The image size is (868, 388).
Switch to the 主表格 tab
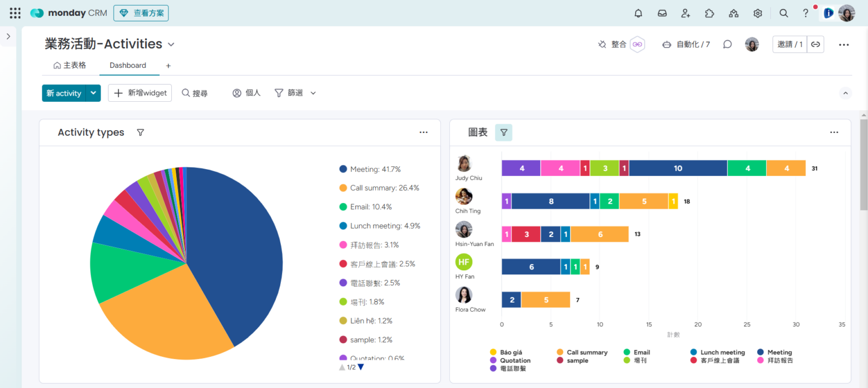click(70, 65)
